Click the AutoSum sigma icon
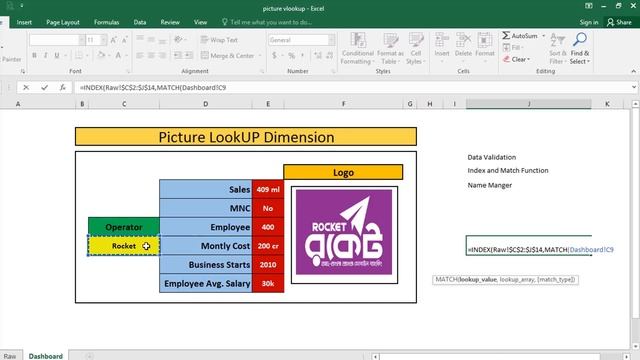 [506, 36]
